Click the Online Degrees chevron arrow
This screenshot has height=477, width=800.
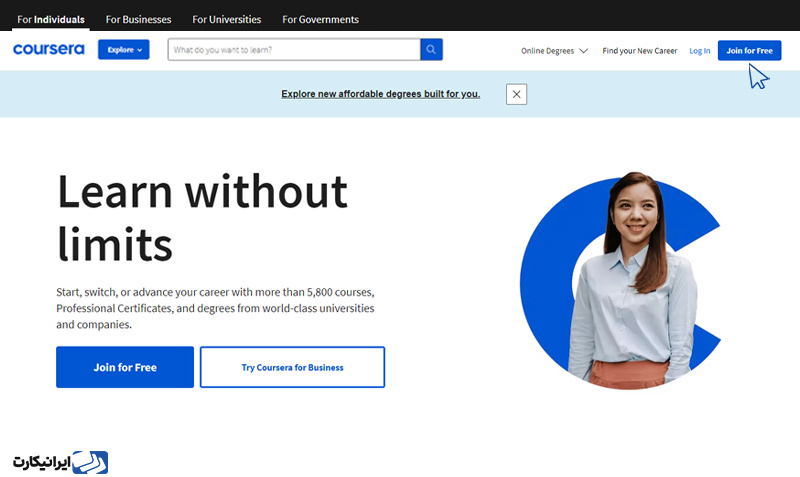pyautogui.click(x=584, y=51)
